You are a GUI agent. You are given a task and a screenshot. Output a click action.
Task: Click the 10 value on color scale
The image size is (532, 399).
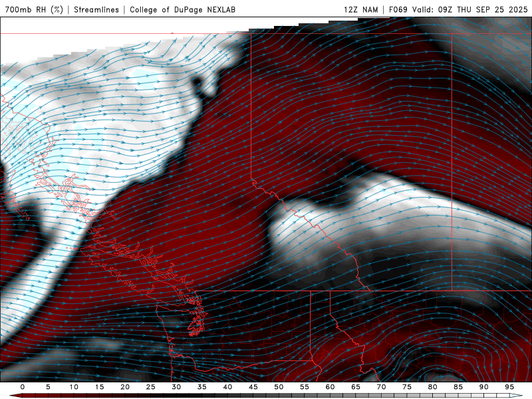point(74,387)
